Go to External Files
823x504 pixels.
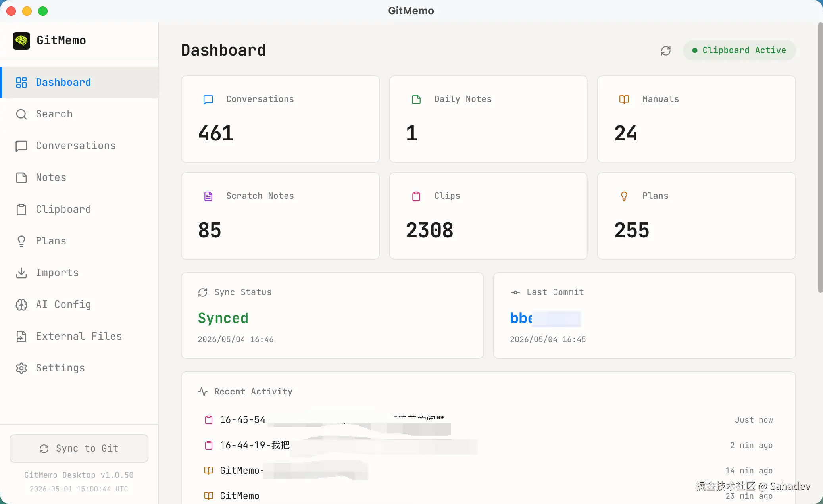point(80,336)
